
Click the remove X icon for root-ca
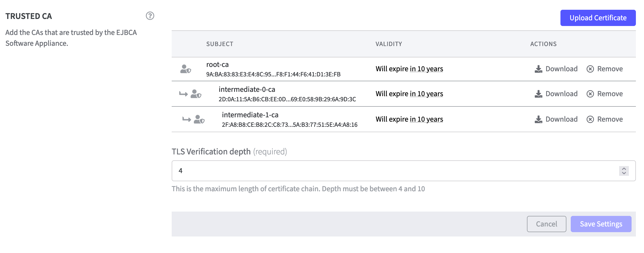pyautogui.click(x=590, y=69)
